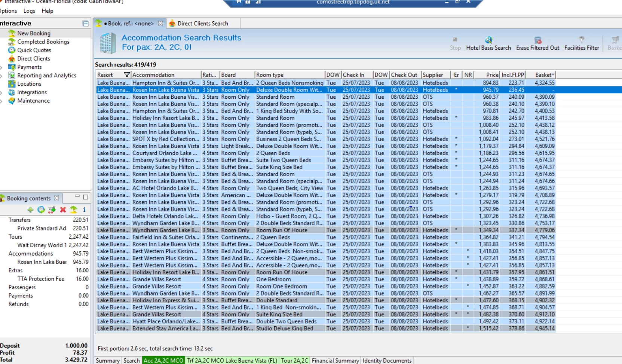Open the Financial Summary tab
622x364 pixels.
pos(335,361)
